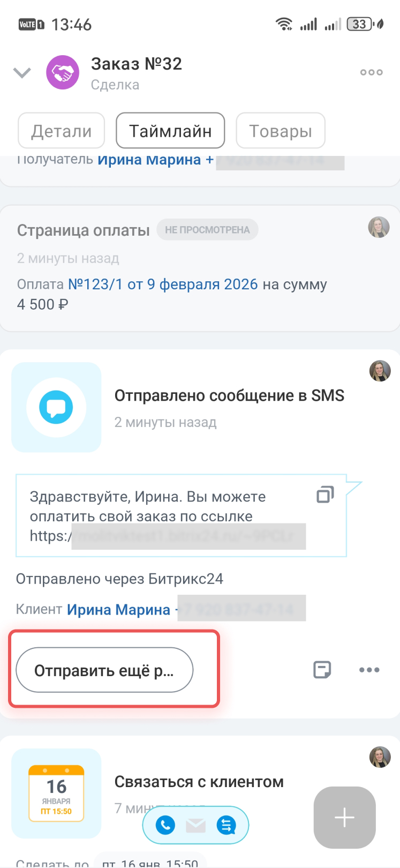Switch to the Детали tab
The height and width of the screenshot is (868, 400).
[x=61, y=131]
